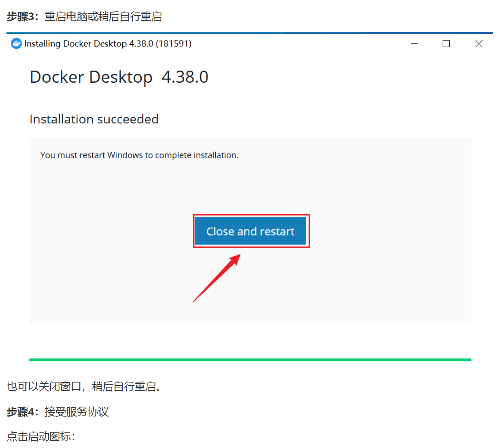The image size is (503, 448).
Task: Select the "Installation succeeded" heading text
Action: [94, 119]
